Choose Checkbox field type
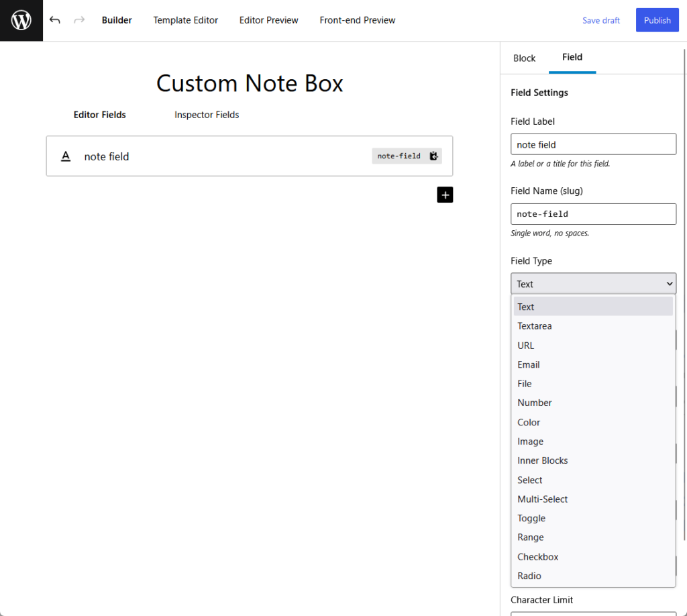This screenshot has width=687, height=616. 593,557
